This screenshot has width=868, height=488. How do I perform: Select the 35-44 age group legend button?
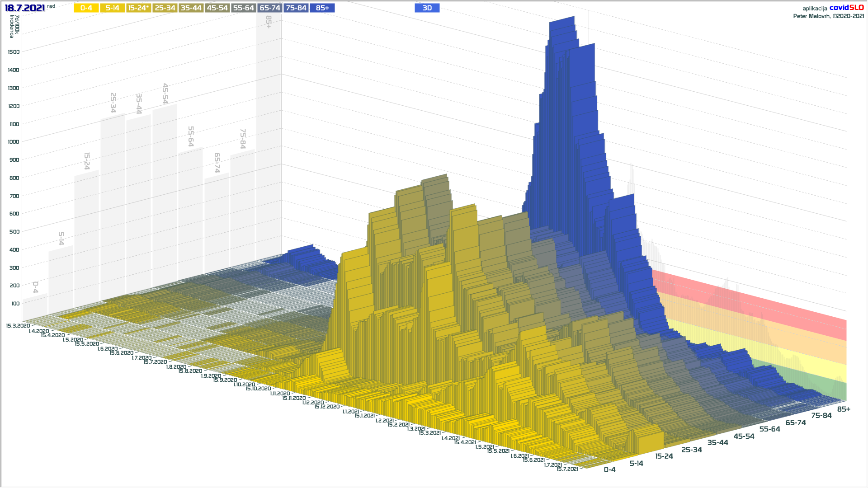tap(191, 8)
